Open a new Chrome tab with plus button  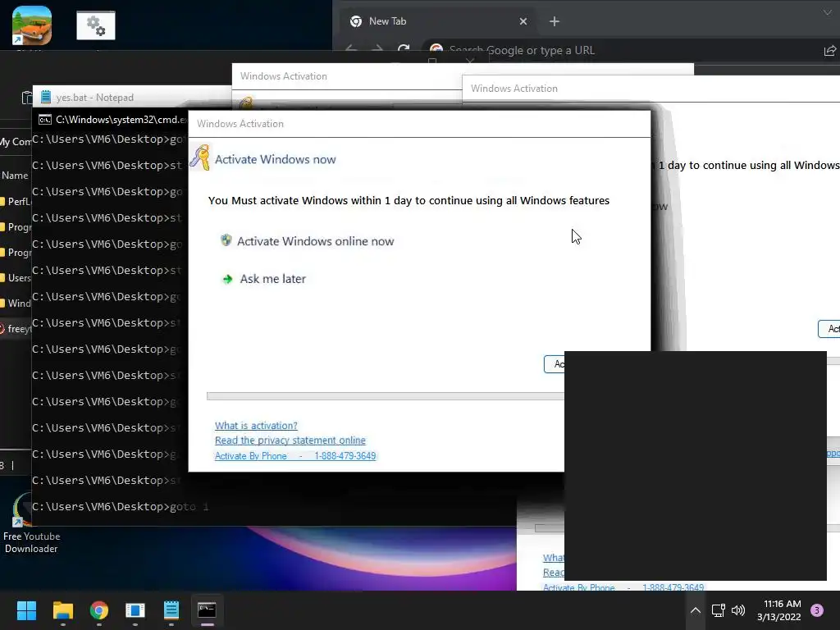pos(555,21)
